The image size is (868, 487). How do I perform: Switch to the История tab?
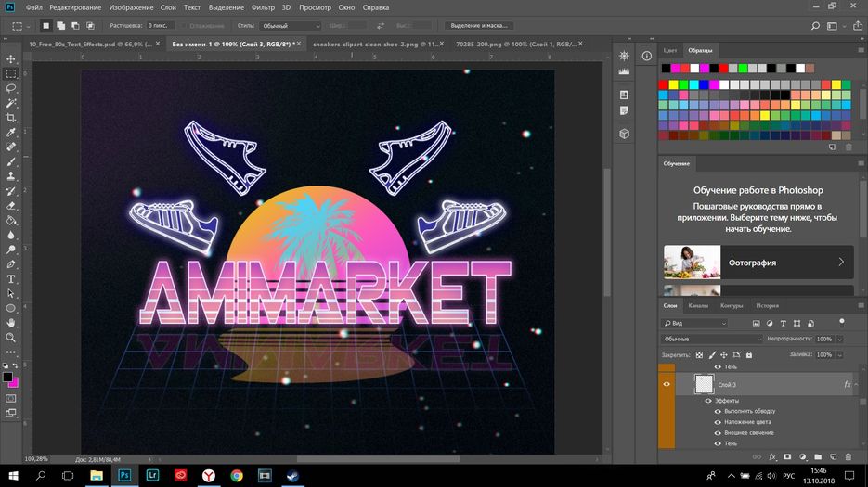click(x=767, y=305)
